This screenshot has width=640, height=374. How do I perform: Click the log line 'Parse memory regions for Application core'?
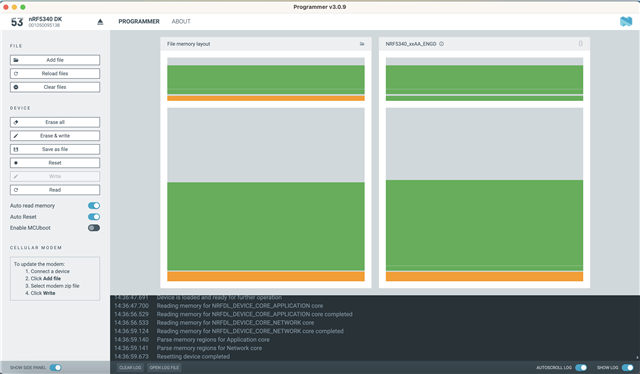(213, 339)
